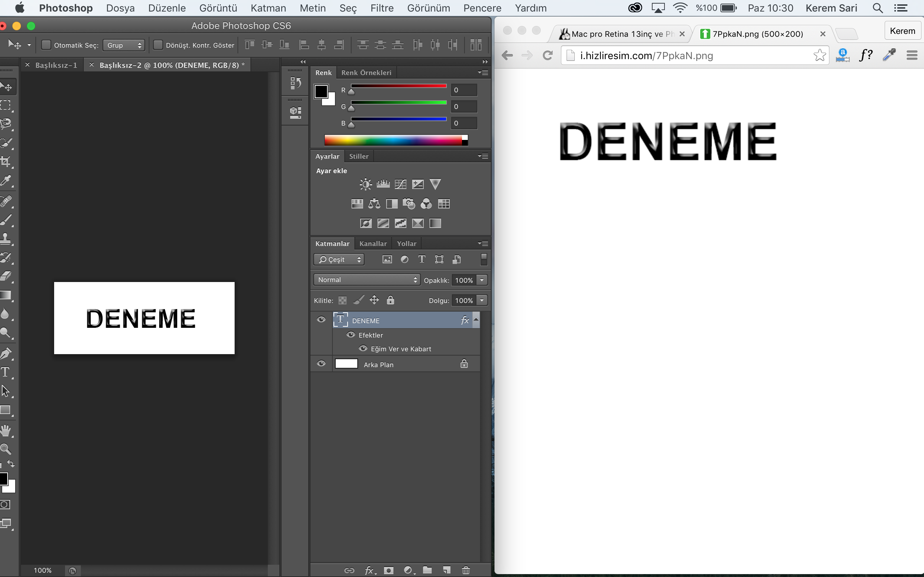This screenshot has width=924, height=577.
Task: Select the Hand tool
Action: click(6, 430)
